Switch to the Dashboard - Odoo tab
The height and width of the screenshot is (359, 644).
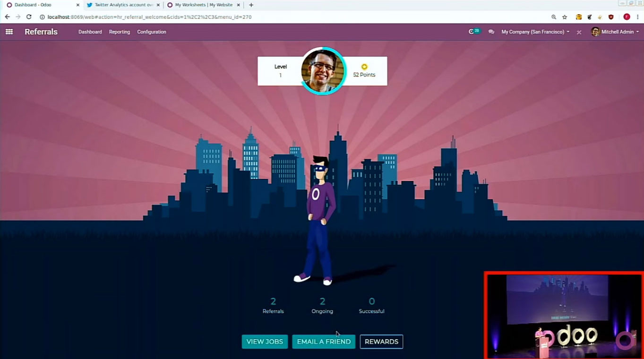click(43, 5)
